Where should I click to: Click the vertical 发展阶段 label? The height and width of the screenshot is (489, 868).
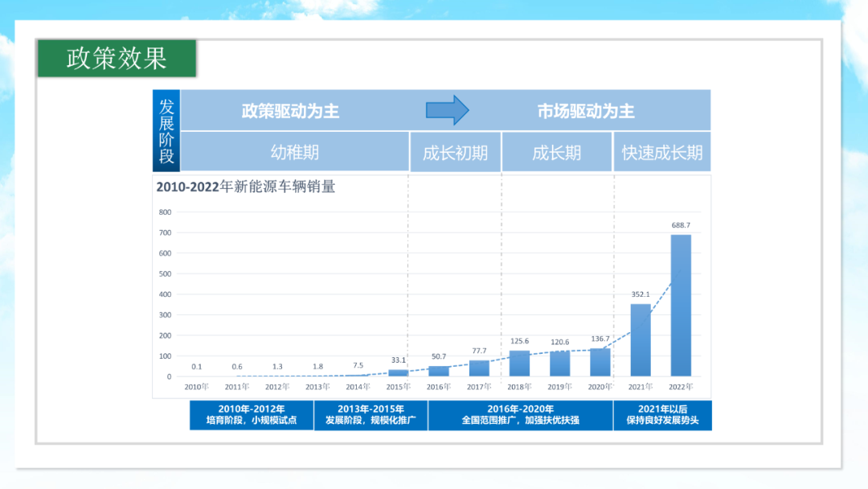point(166,130)
